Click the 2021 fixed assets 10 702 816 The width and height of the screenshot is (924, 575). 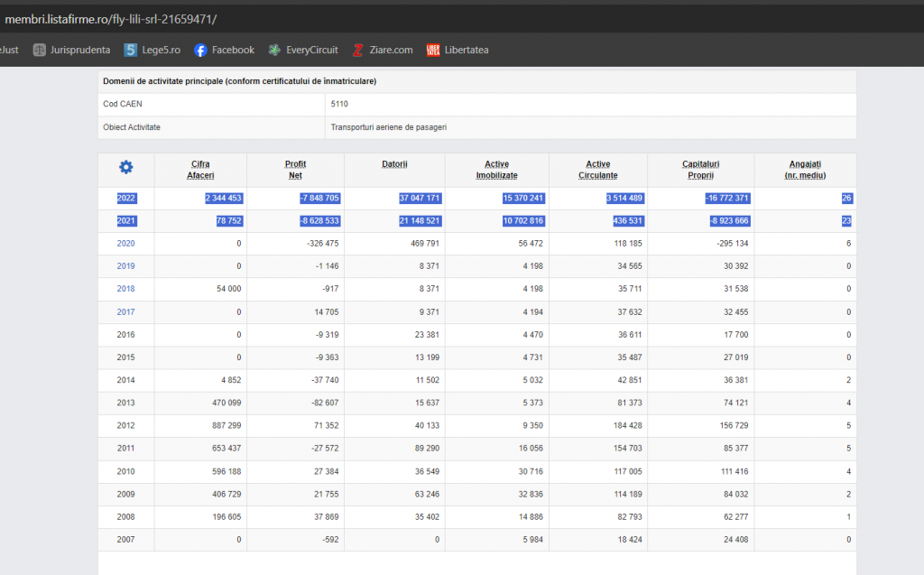pyautogui.click(x=523, y=220)
